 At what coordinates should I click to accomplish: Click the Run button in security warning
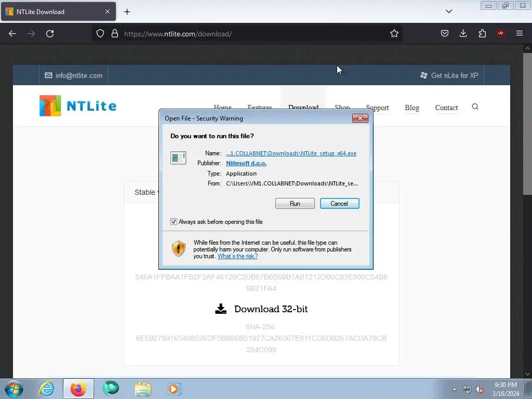click(295, 204)
